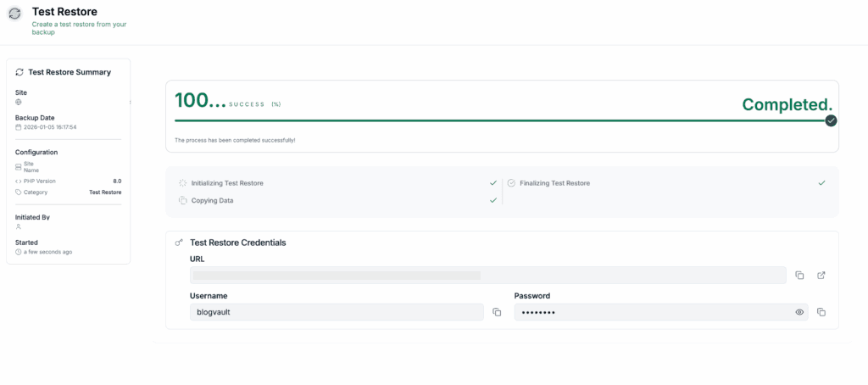Click the clock icon beside started time

point(19,252)
